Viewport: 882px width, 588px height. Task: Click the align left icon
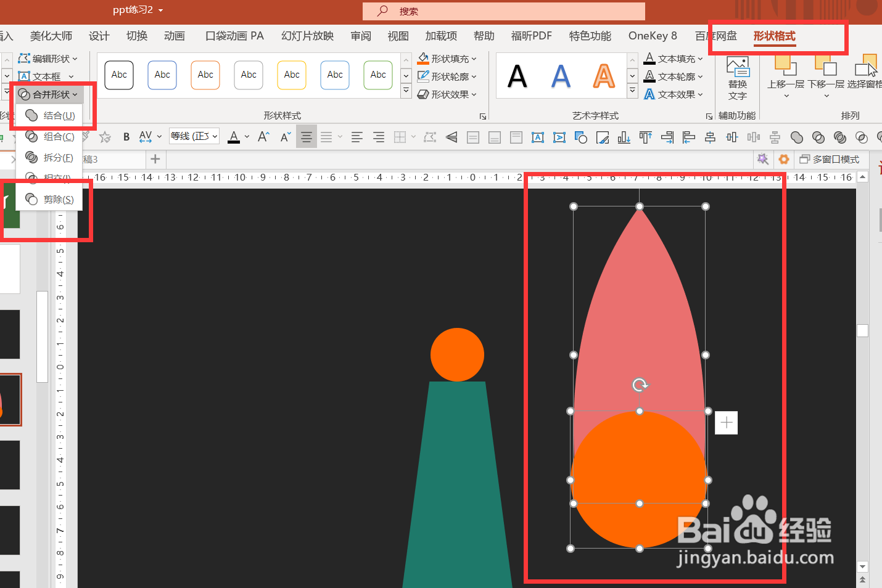point(689,137)
